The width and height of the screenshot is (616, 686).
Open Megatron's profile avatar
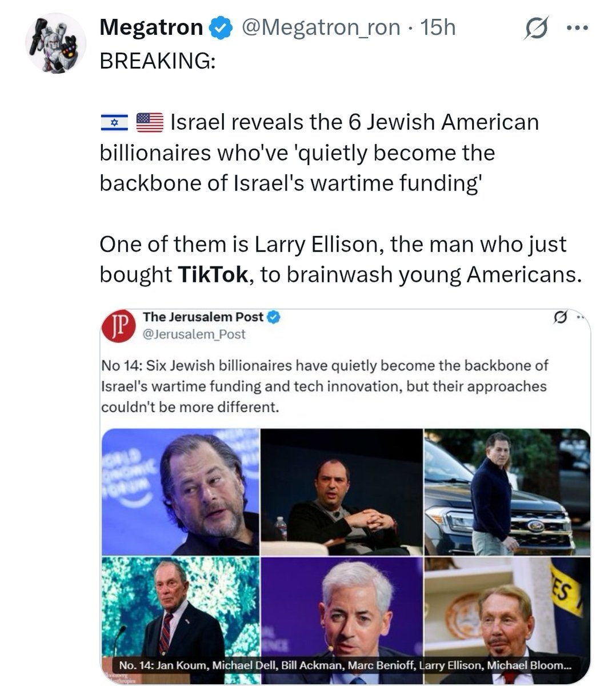point(55,44)
